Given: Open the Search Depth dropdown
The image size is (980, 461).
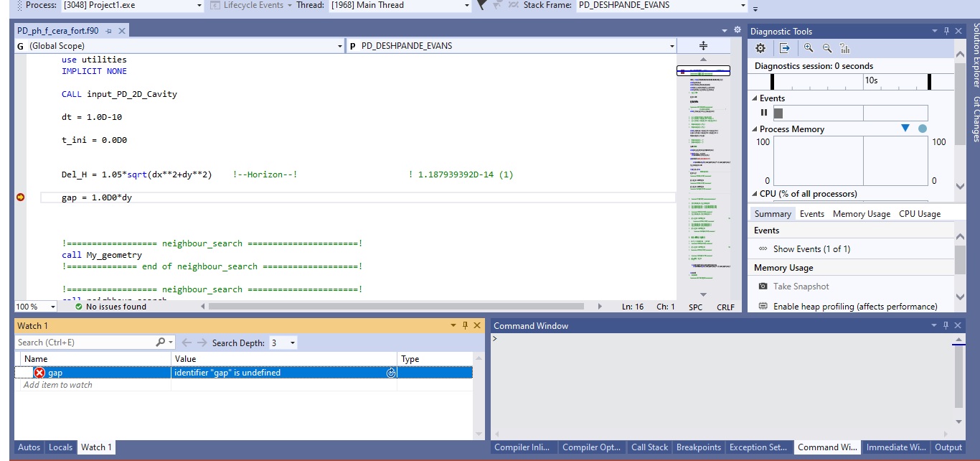Looking at the screenshot, I should tap(293, 343).
